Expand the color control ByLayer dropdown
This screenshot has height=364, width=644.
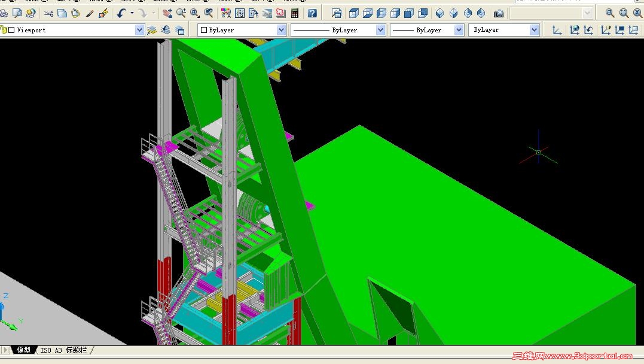click(282, 29)
